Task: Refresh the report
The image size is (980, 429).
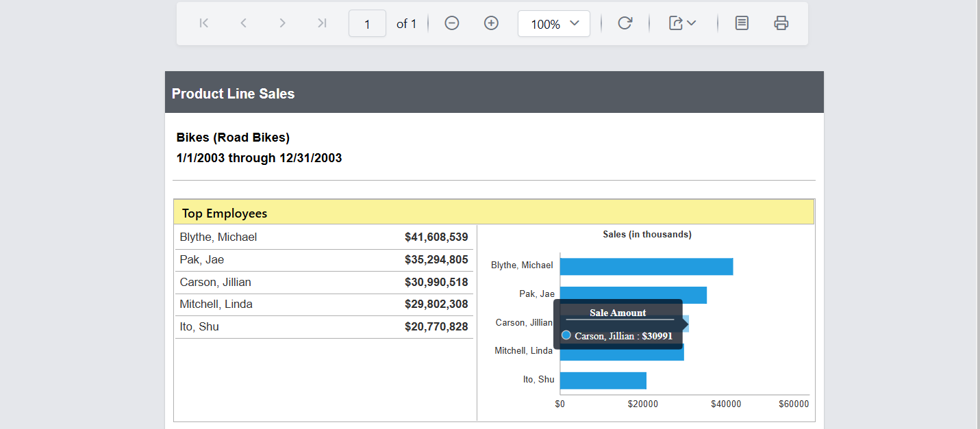Action: point(625,23)
